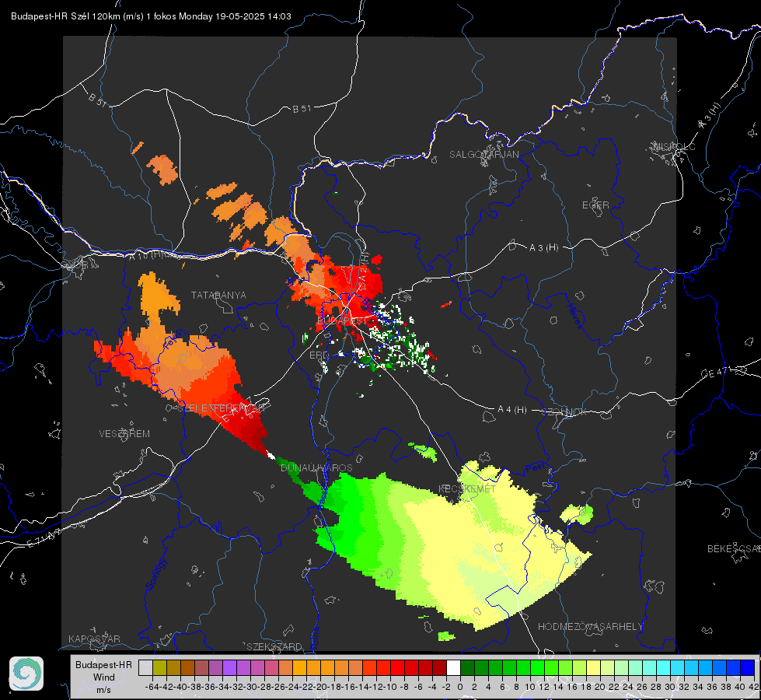
Task: Click the ERD town label
Action: [x=319, y=355]
